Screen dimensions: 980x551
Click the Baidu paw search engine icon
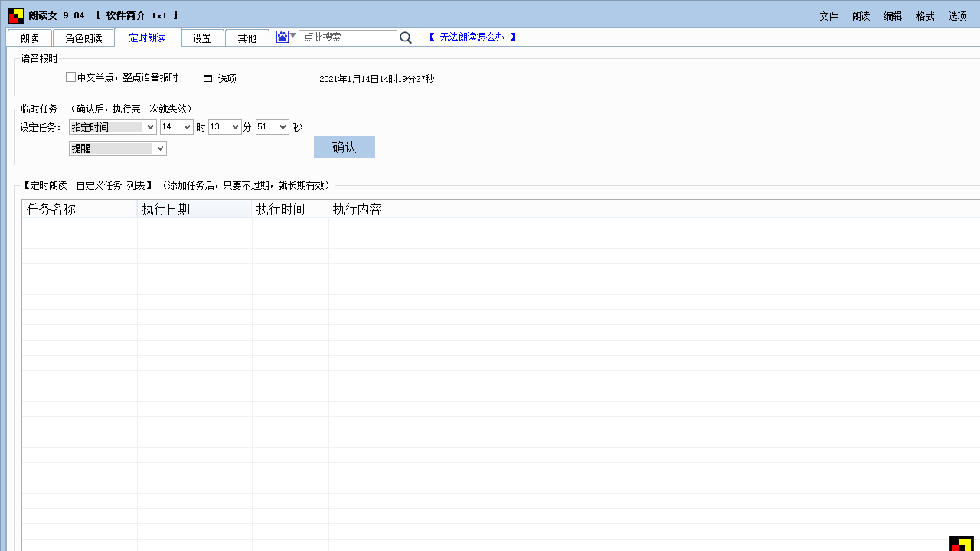283,37
